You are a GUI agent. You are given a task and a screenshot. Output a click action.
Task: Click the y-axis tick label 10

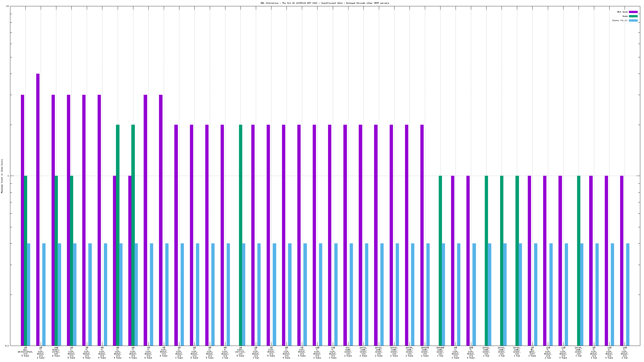click(x=7, y=6)
